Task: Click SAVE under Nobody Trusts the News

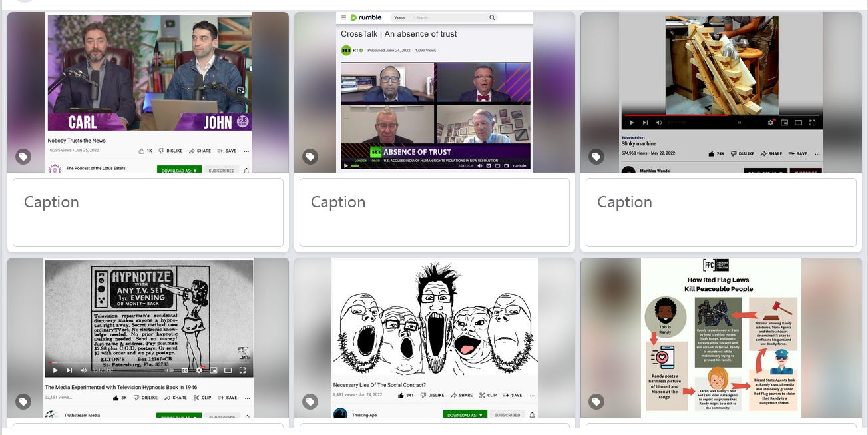Action: pyautogui.click(x=227, y=151)
